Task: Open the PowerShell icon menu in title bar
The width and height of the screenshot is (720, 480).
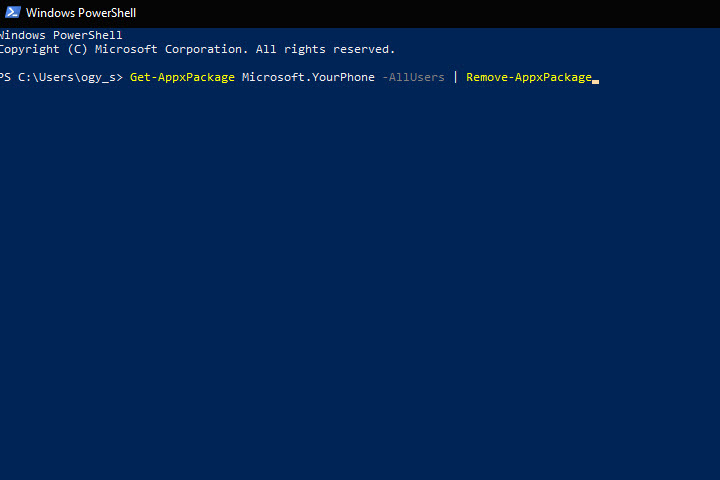Action: click(12, 12)
